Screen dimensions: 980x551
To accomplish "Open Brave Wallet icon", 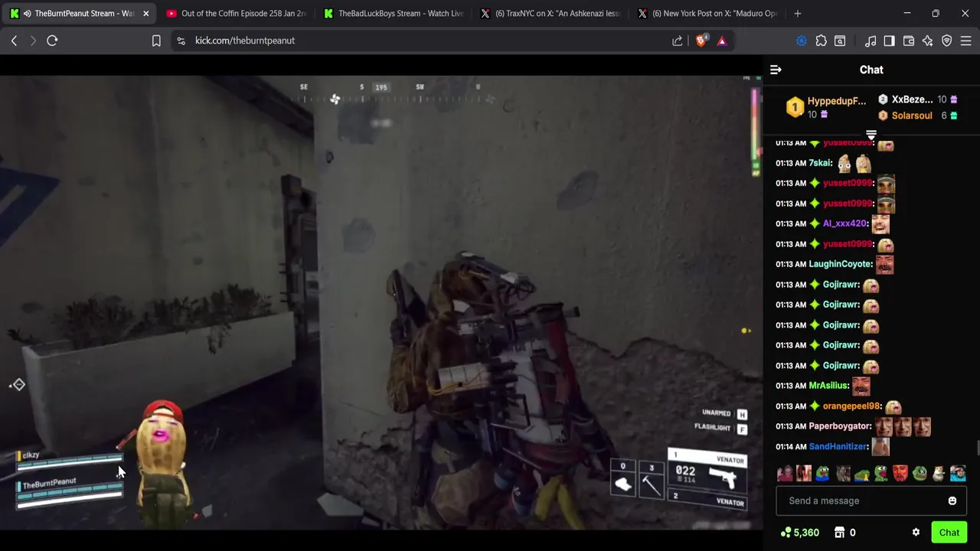I will click(909, 41).
